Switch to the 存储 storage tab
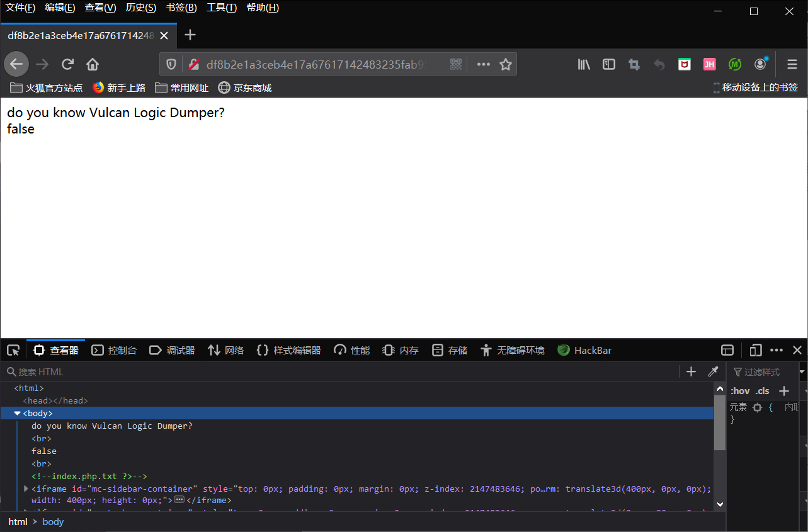The width and height of the screenshot is (808, 532). tap(450, 350)
